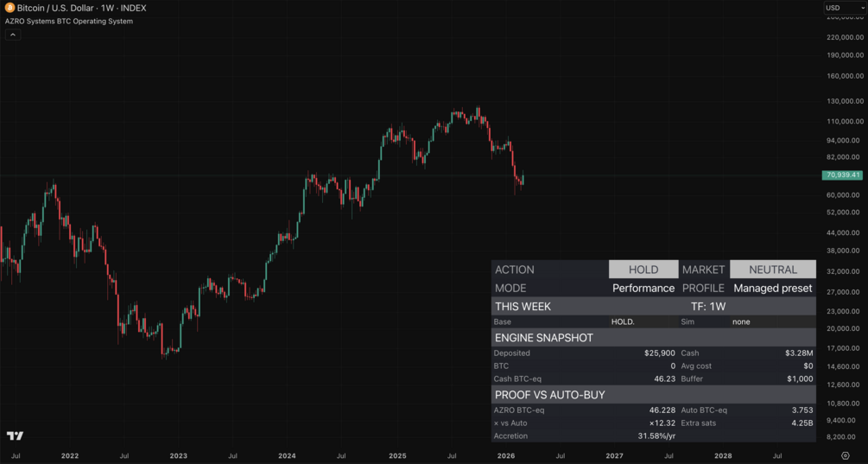
Task: Click the NEUTRAL market cell
Action: [x=772, y=270]
